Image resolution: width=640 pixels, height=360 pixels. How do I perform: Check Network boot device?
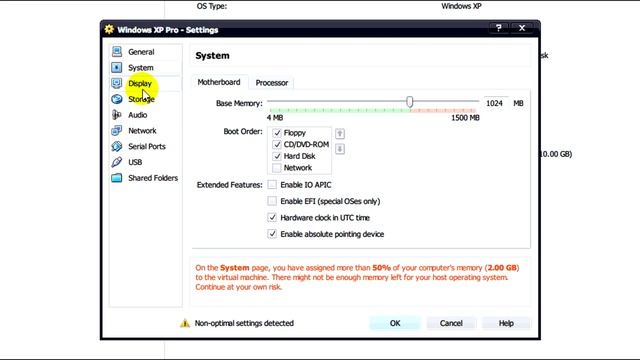coord(277,168)
